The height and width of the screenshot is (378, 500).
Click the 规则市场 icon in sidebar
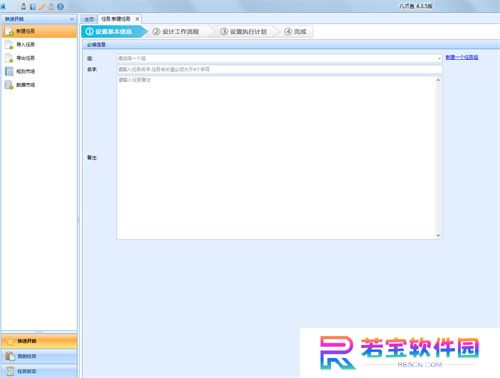click(x=9, y=71)
